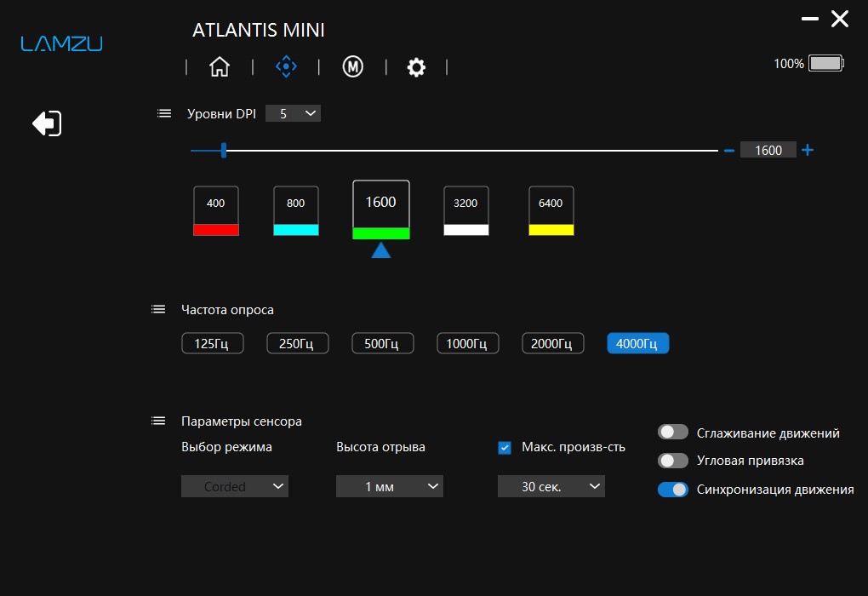Click the LAMZU logo
This screenshot has width=868, height=596.
click(x=61, y=43)
